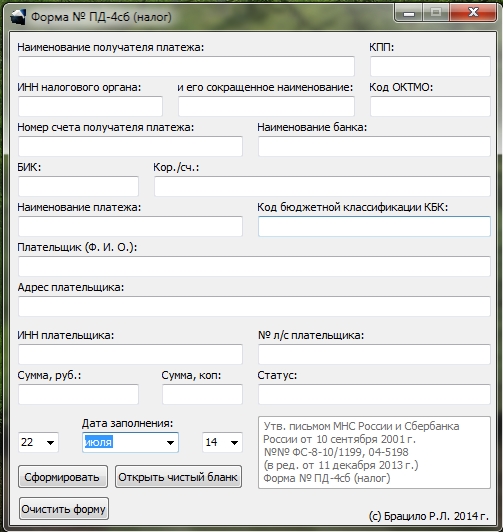Click Открыть чистый бланк button
Screen dimensions: 503x532
(178, 477)
